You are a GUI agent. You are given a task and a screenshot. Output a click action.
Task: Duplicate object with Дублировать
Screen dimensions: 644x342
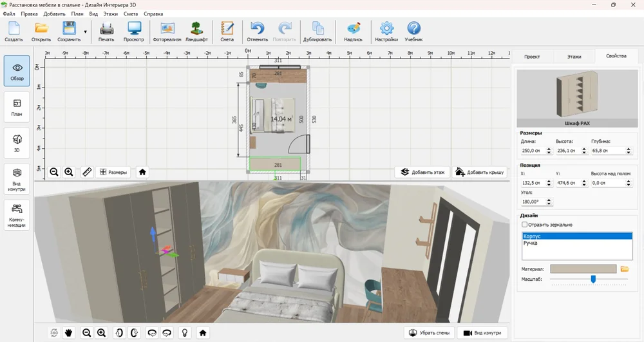[317, 32]
